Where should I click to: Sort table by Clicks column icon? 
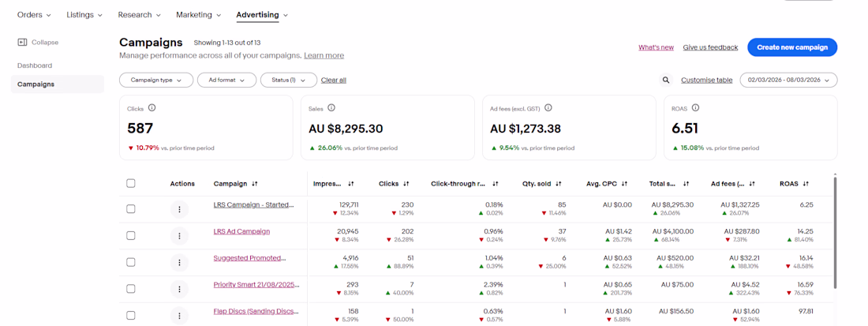(406, 184)
